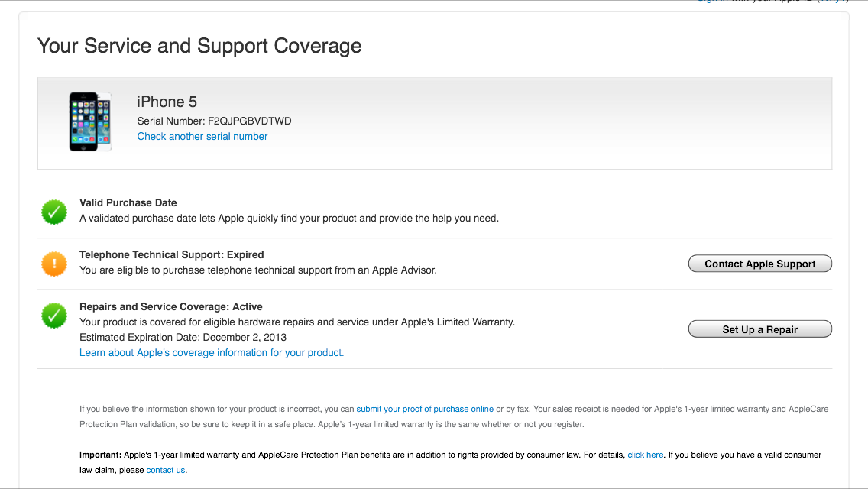Click the green checkmark beside Valid Purchase Date
Image resolution: width=868 pixels, height=489 pixels.
click(54, 212)
